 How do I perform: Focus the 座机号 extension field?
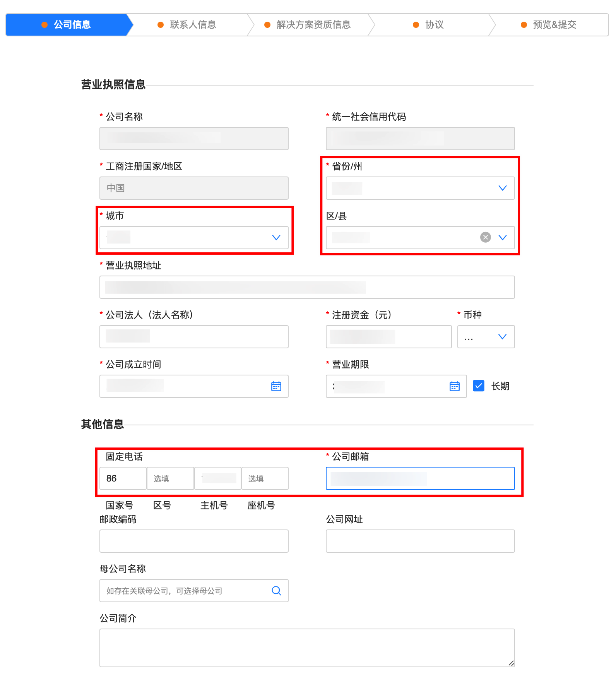(x=265, y=478)
